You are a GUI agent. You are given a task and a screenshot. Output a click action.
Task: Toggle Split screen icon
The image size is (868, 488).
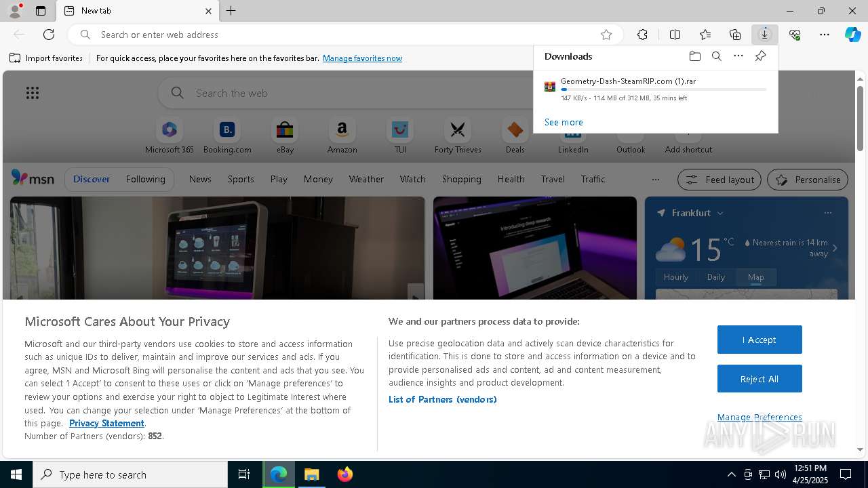click(675, 35)
